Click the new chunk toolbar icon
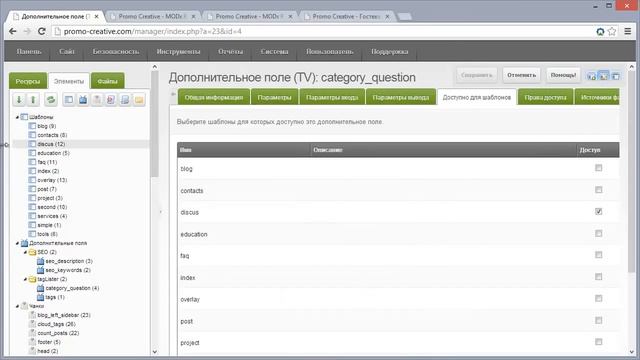 97,100
